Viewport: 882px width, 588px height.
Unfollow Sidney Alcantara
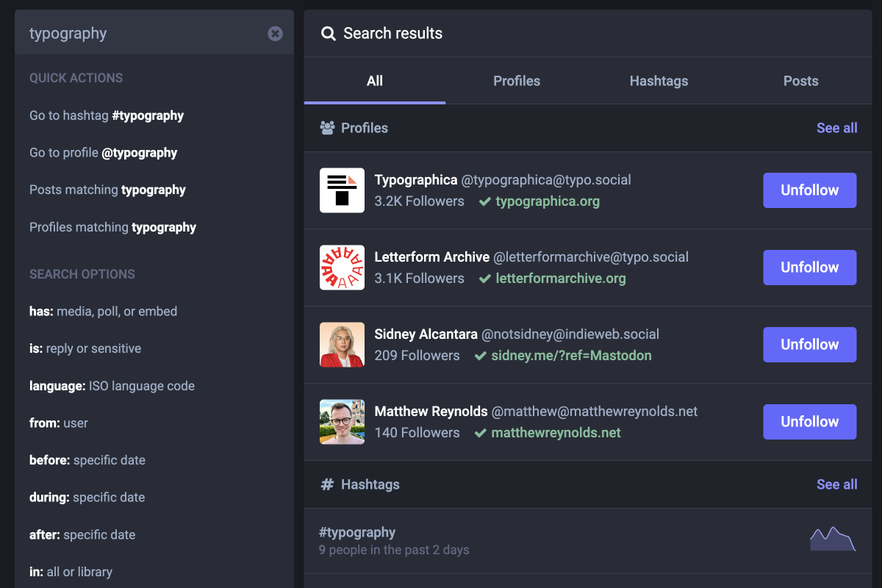pyautogui.click(x=810, y=345)
